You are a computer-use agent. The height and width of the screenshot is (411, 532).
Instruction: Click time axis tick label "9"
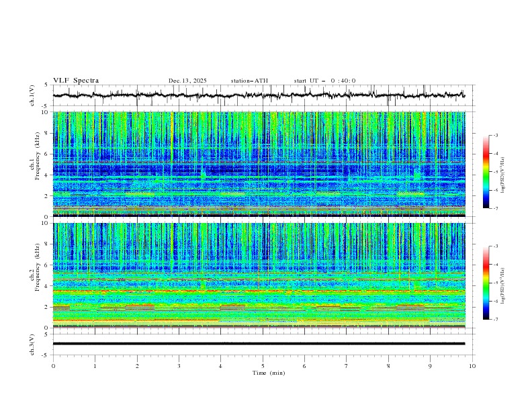[430, 366]
